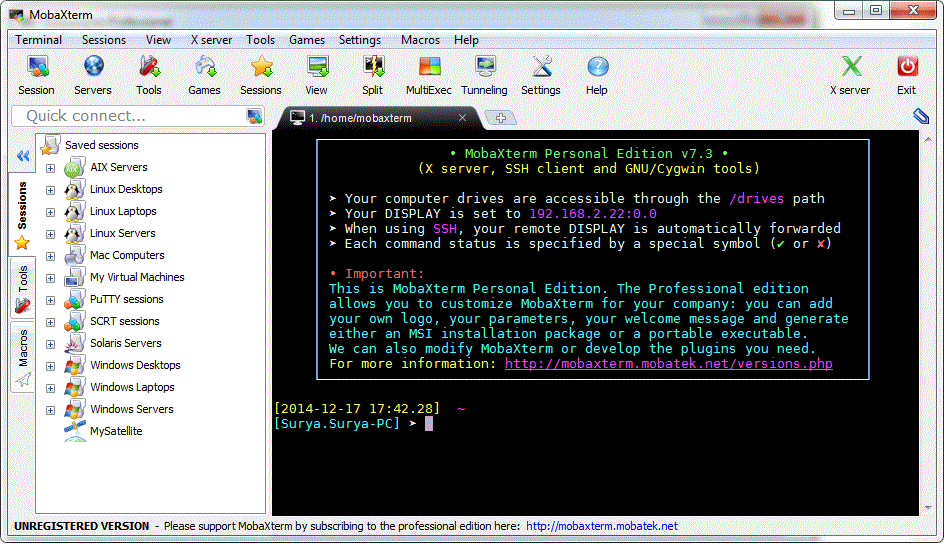Click the terminal scrollbar down arrow
The image size is (946, 544).
928,508
